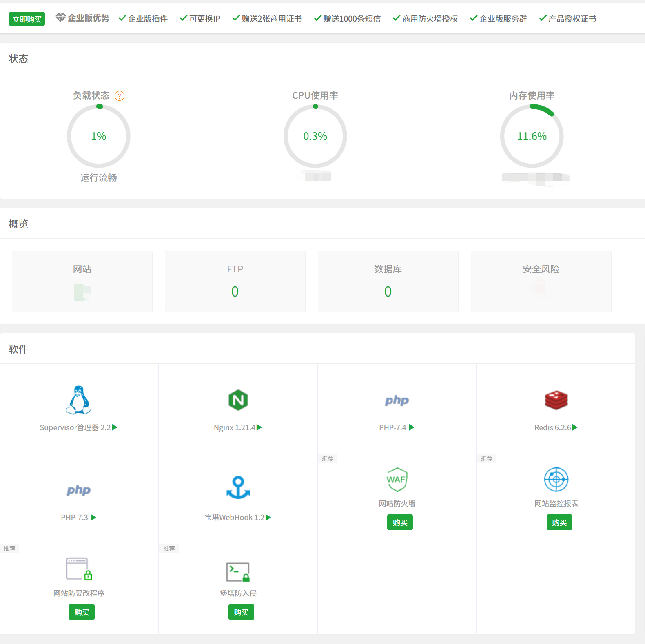Click the 网站监控报表 radar icon
Screen dimensions: 645x644
click(556, 480)
